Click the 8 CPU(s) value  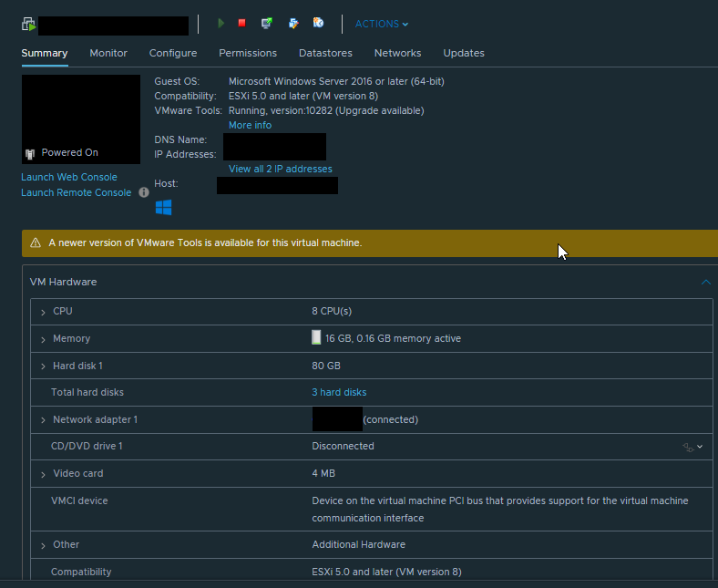click(x=332, y=311)
